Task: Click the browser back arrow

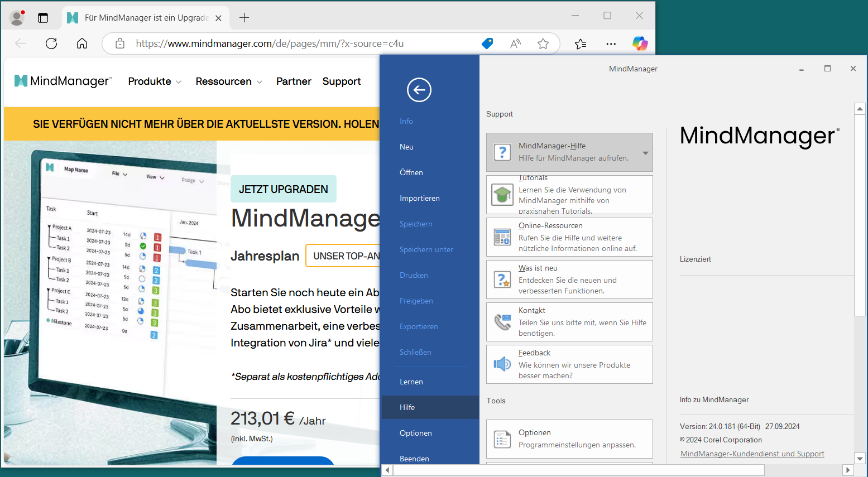Action: [21, 44]
